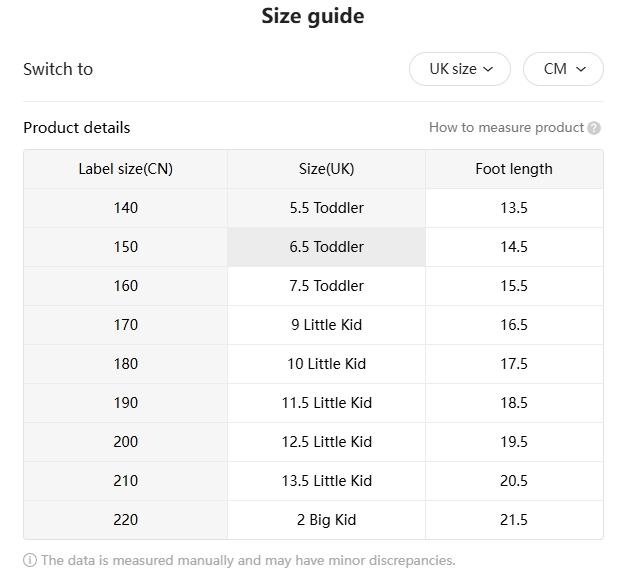Click the info icon beside the disclaimer
The height and width of the screenshot is (576, 623).
click(x=30, y=561)
